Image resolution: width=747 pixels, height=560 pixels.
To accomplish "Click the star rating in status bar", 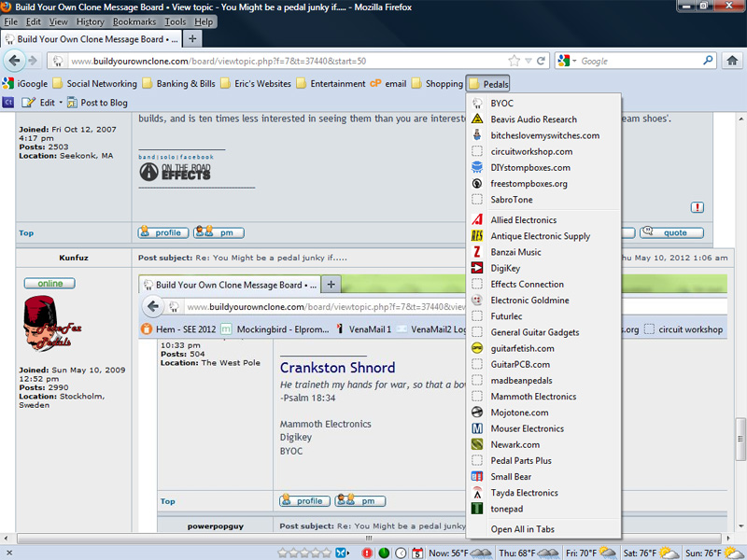I will [x=305, y=553].
